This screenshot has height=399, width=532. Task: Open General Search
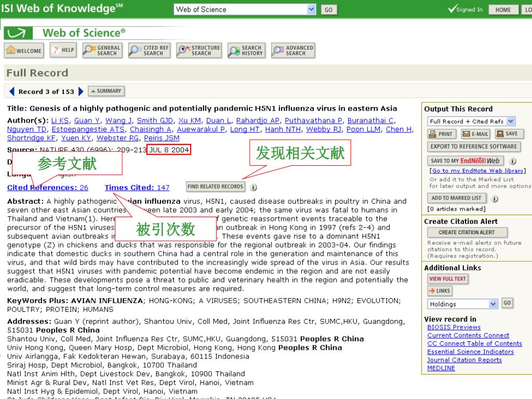[x=102, y=50]
